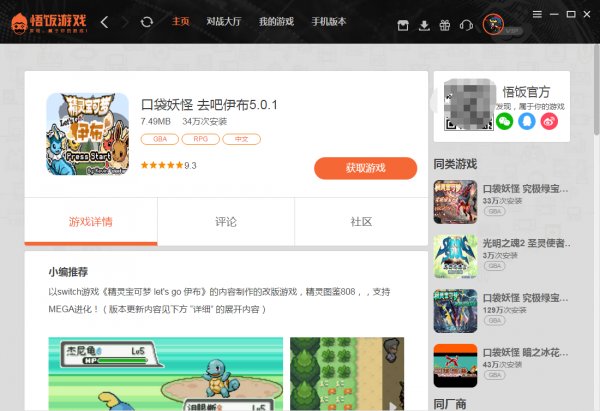Click GBA tag under 光明之魂2

[495, 266]
